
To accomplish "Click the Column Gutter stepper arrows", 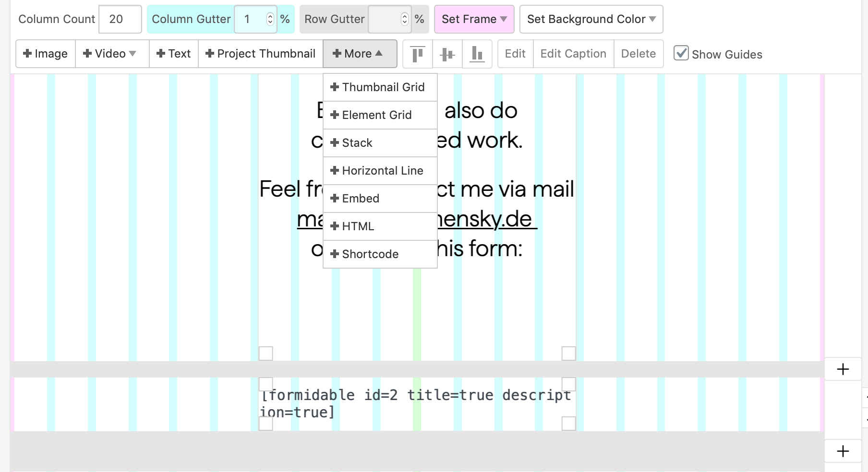I will [270, 19].
